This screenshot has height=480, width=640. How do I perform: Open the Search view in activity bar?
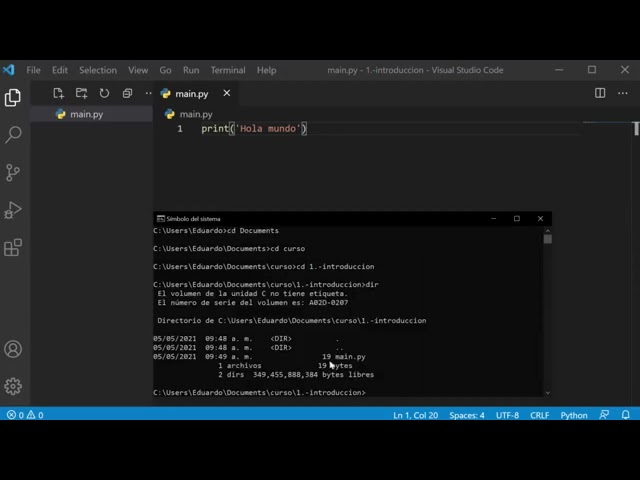pyautogui.click(x=13, y=135)
